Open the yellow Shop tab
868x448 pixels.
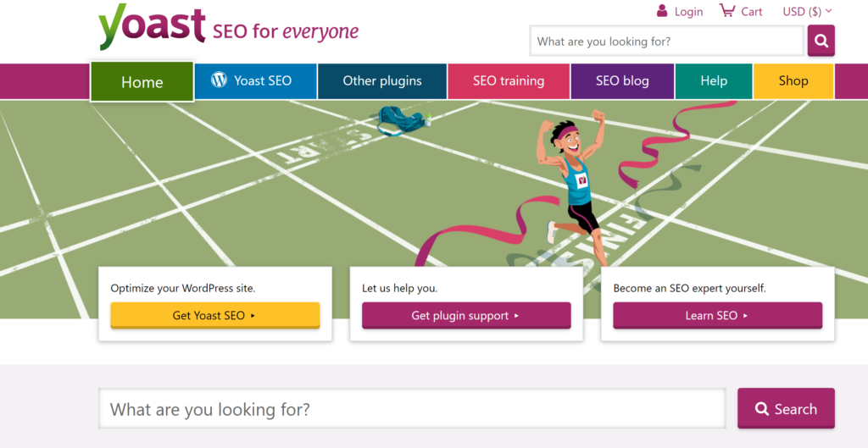(793, 81)
